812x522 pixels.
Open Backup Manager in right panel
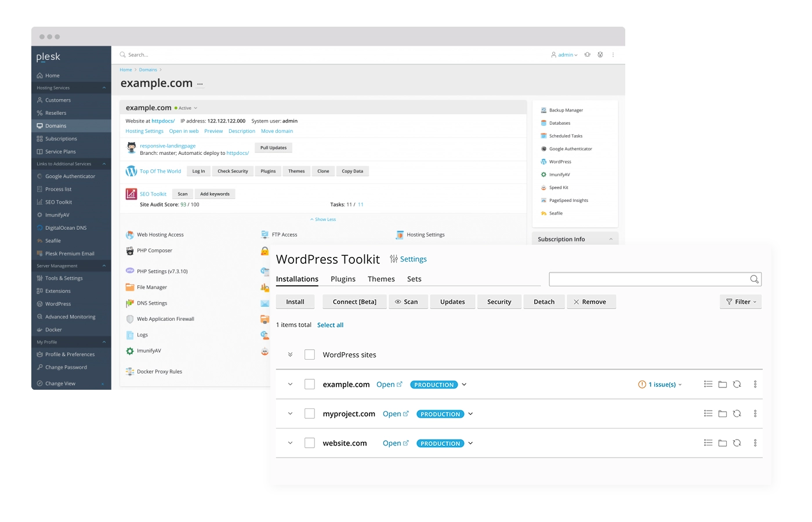click(x=566, y=110)
